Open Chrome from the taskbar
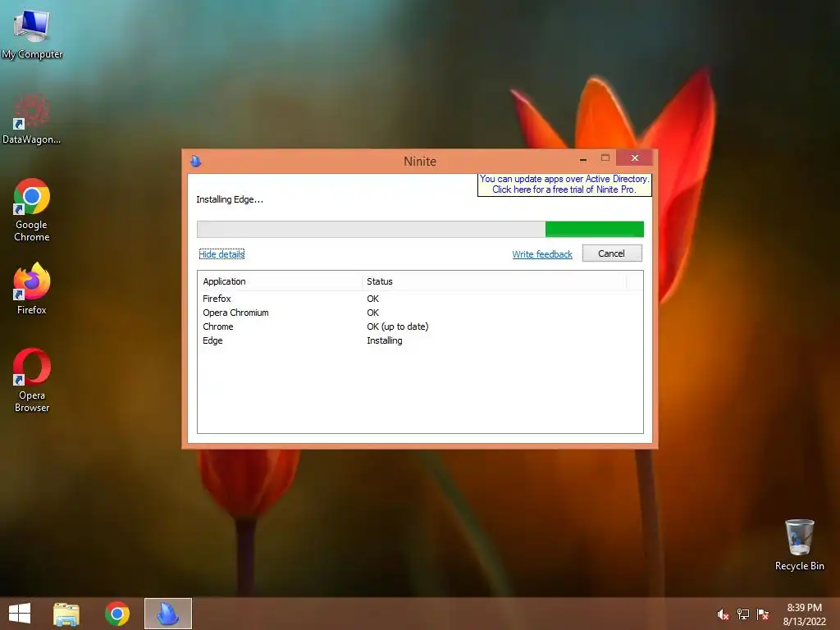The image size is (840, 630). [x=117, y=614]
